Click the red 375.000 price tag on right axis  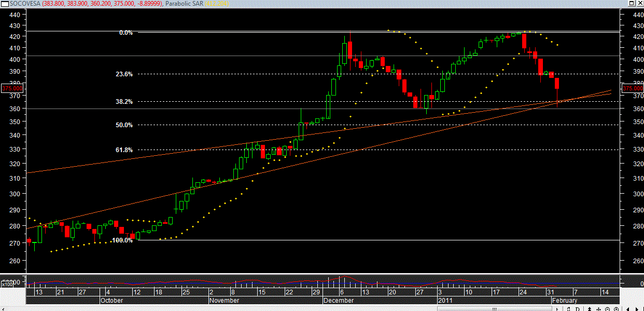[632, 88]
